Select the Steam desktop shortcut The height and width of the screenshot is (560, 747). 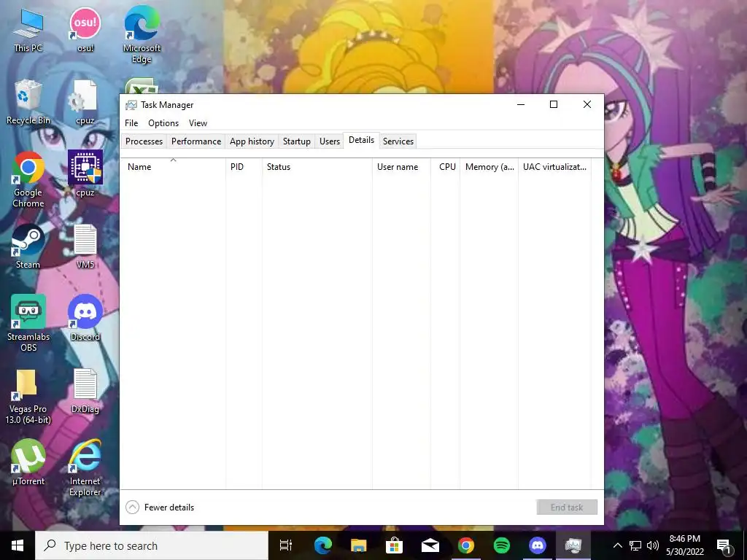(x=28, y=246)
